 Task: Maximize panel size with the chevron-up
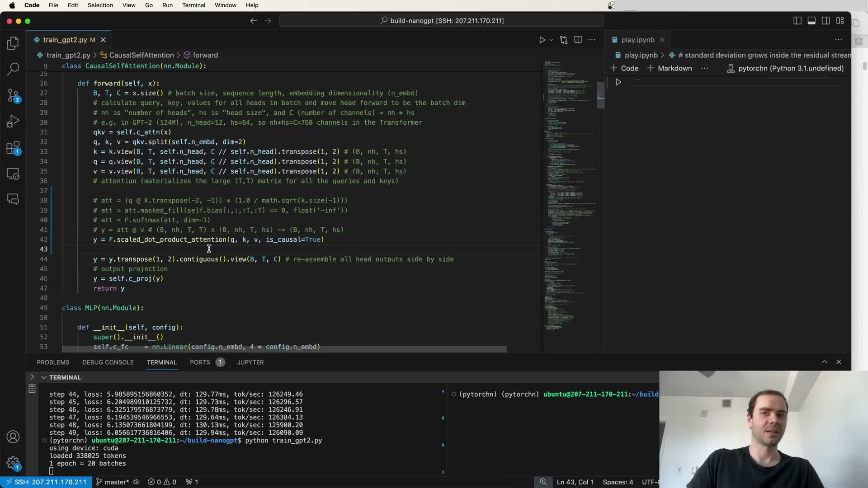(x=824, y=362)
